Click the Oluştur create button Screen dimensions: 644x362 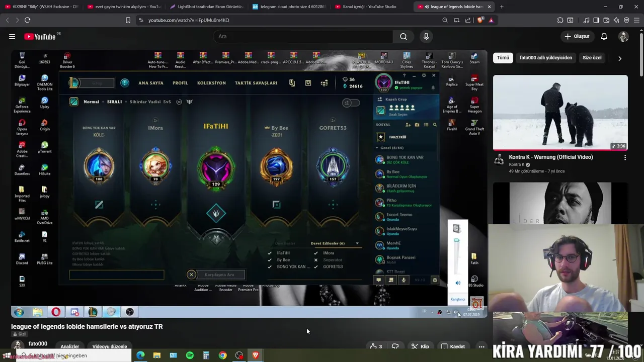tap(577, 36)
